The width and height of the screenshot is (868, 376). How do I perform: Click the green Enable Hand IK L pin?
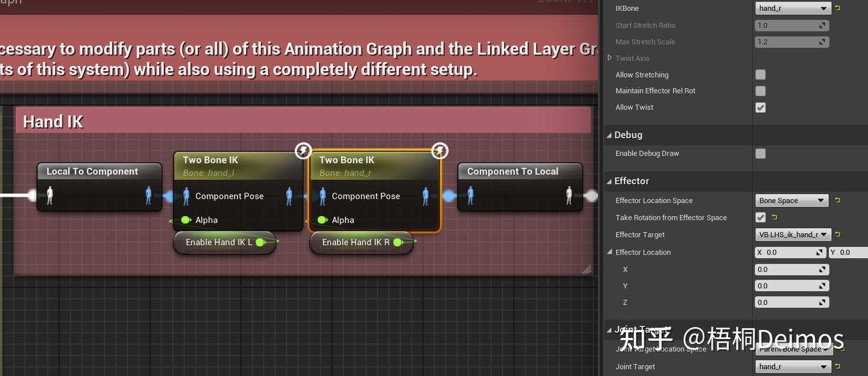coord(260,241)
